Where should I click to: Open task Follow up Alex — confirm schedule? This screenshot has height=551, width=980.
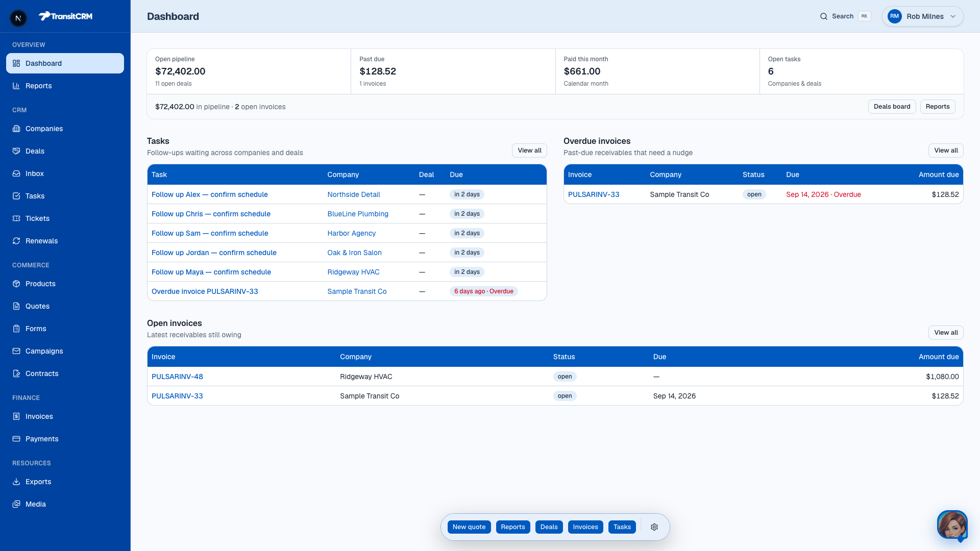(x=210, y=194)
